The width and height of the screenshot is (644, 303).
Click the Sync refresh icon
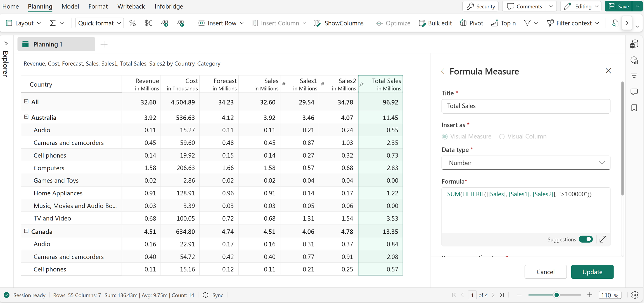[206, 295]
